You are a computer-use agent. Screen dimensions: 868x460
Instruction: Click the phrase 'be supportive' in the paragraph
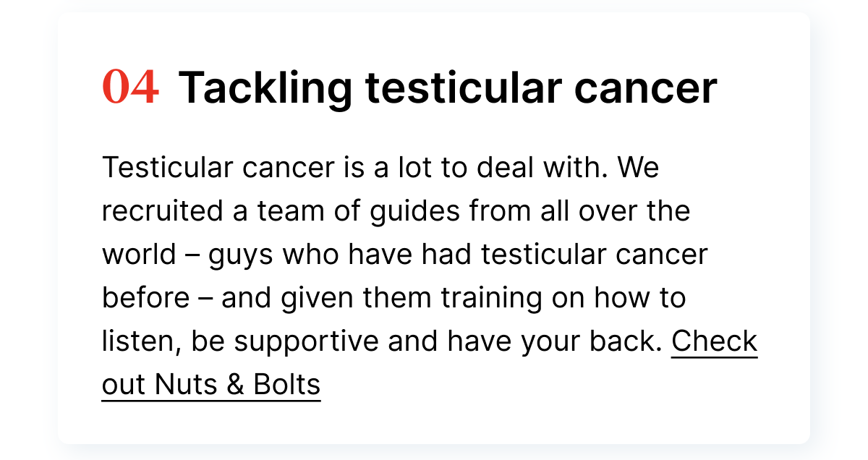285,343
